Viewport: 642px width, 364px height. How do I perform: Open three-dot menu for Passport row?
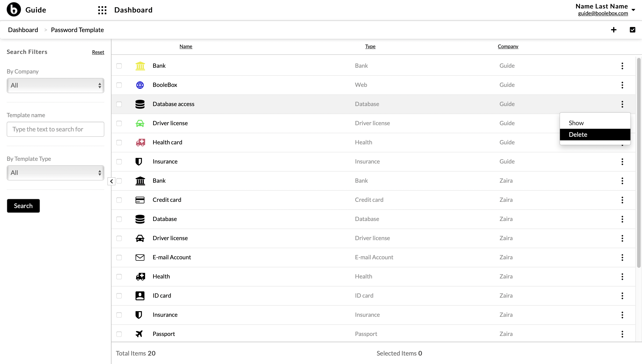pyautogui.click(x=622, y=334)
